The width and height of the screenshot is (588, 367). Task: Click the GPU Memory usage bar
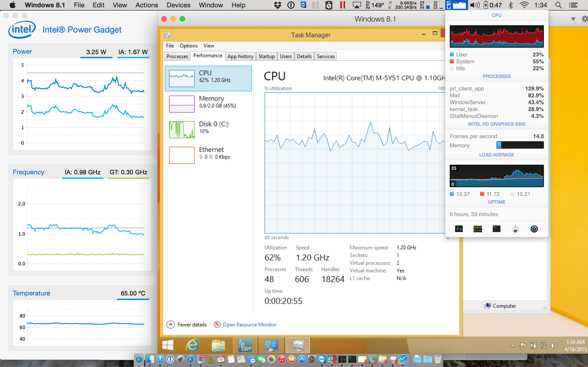point(520,145)
